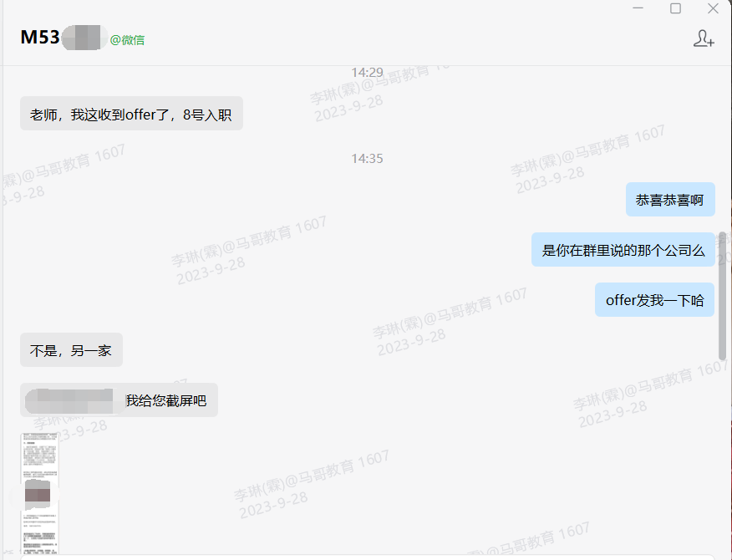Click the 我给您截屏吧 message text
The image size is (732, 560).
(x=165, y=400)
